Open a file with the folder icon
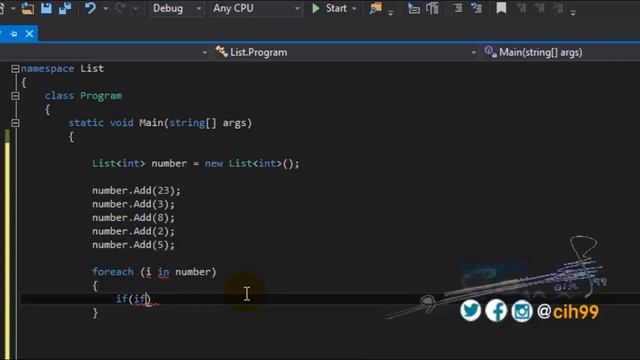The width and height of the screenshot is (640, 360). pos(27,8)
